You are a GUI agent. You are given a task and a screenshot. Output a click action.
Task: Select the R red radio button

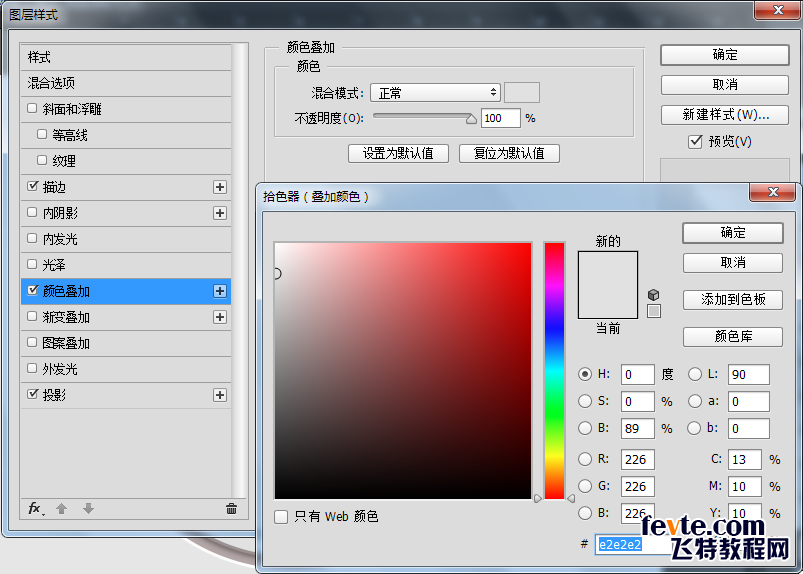coord(585,459)
